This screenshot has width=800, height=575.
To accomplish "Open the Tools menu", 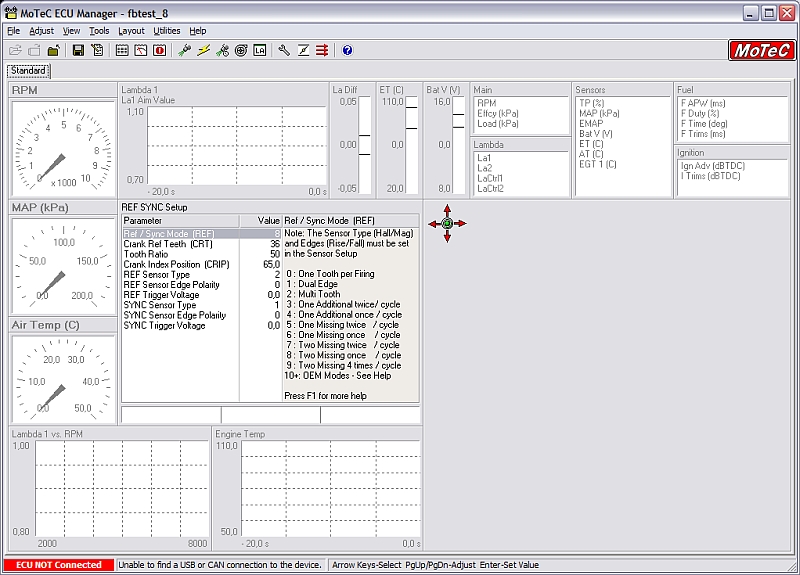I will [99, 31].
